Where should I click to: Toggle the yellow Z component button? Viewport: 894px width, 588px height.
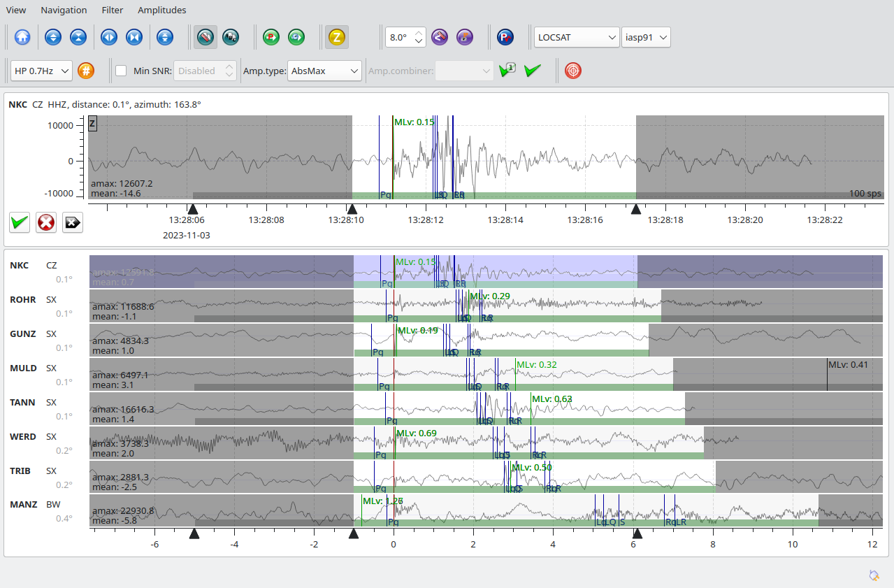tap(337, 37)
